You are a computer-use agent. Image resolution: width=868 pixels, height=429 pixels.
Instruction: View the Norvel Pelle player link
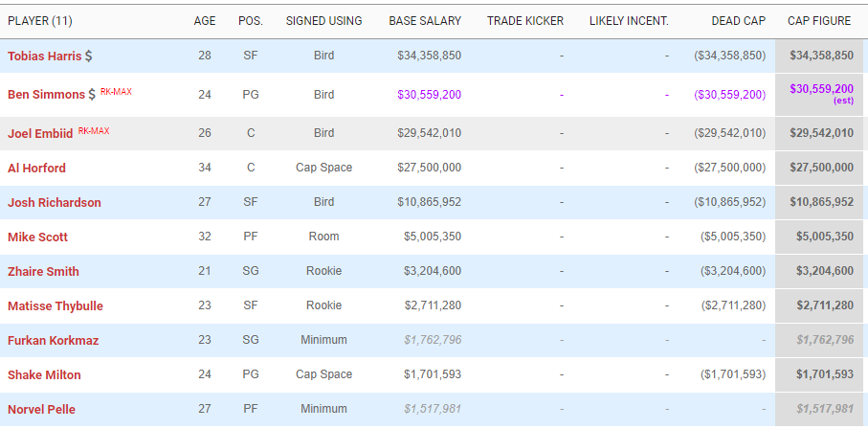click(x=41, y=410)
